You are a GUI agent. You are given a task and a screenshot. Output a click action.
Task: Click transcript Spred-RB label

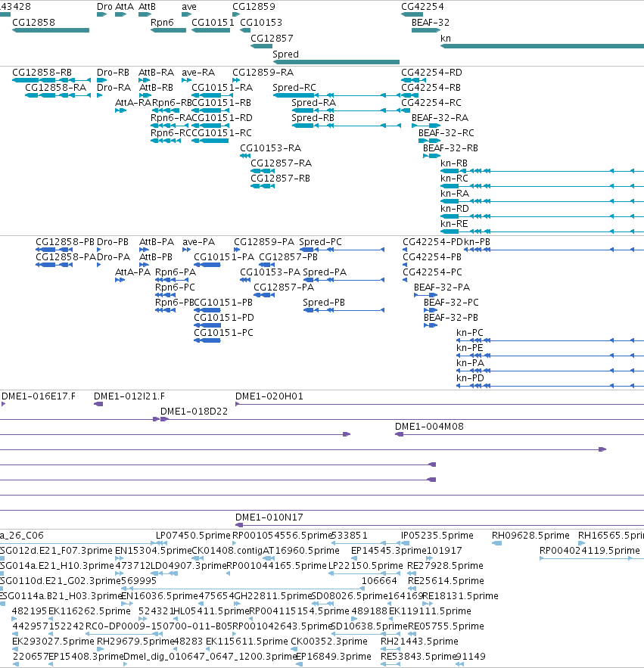tap(313, 118)
